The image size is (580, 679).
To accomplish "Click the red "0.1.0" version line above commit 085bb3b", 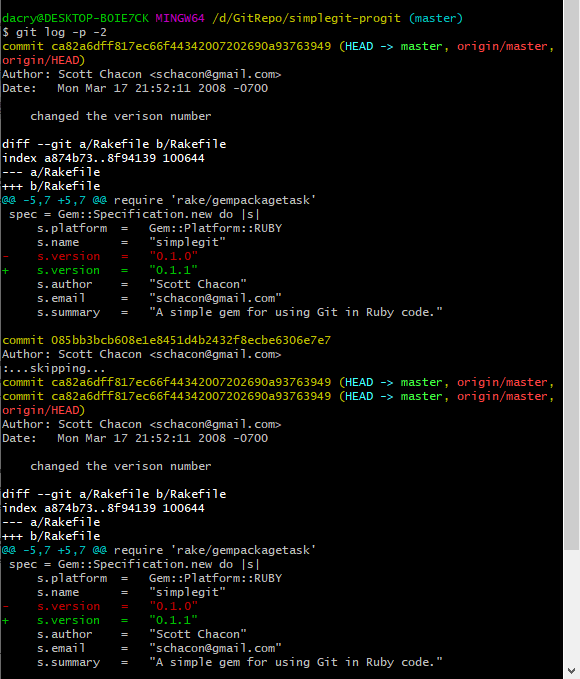I will 100,256.
